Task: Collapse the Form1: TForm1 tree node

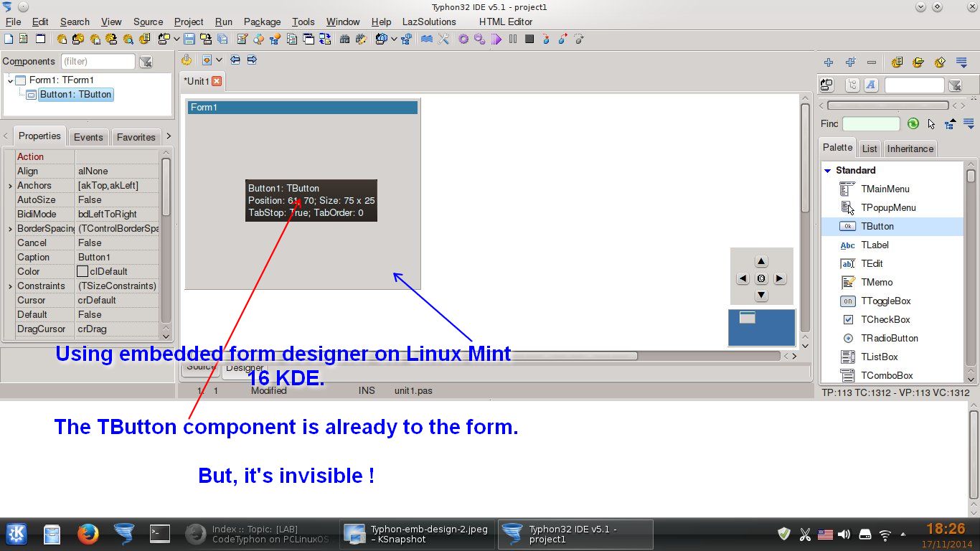Action: click(x=10, y=80)
